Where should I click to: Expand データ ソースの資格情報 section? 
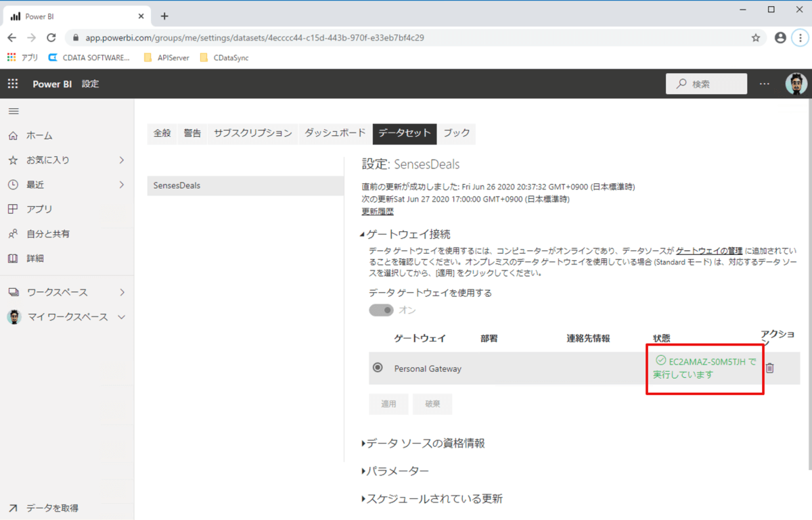tap(424, 444)
